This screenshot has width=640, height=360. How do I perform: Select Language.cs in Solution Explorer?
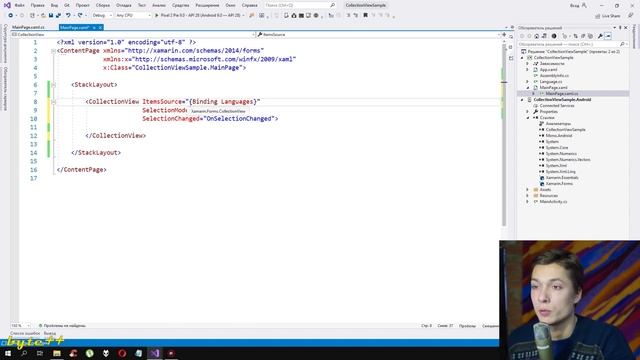click(551, 82)
